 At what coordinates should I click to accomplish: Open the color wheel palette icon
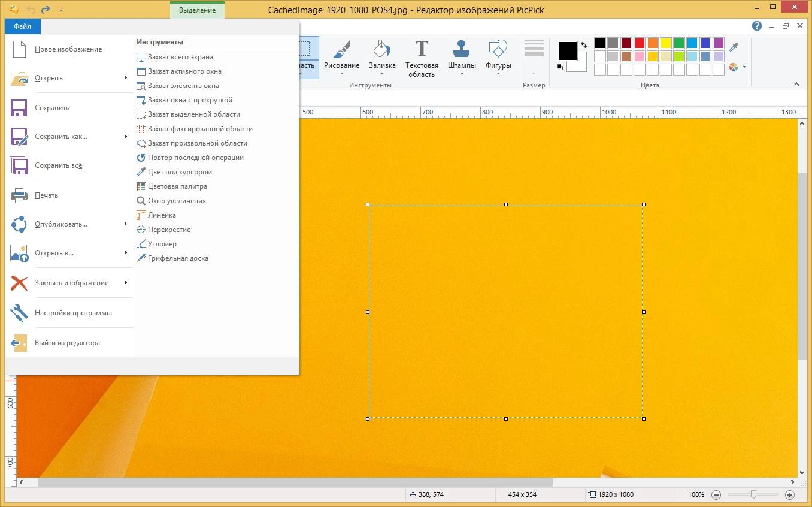(x=734, y=67)
